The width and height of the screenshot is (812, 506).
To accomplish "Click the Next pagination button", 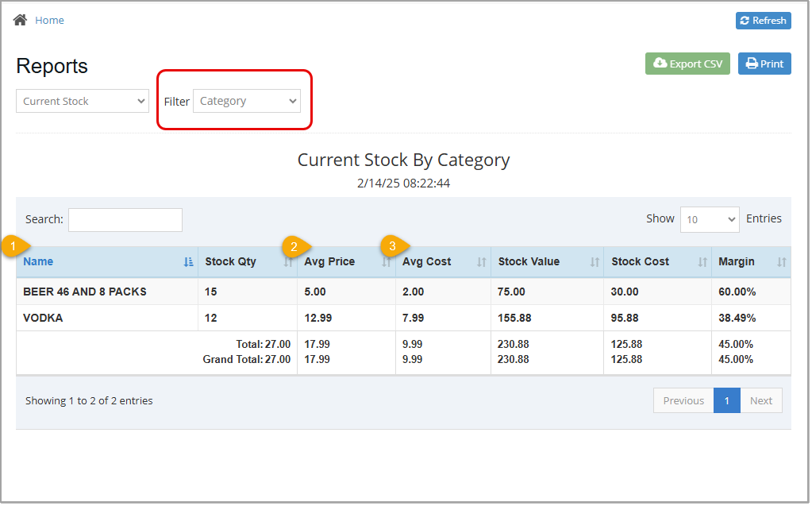I will [x=760, y=400].
